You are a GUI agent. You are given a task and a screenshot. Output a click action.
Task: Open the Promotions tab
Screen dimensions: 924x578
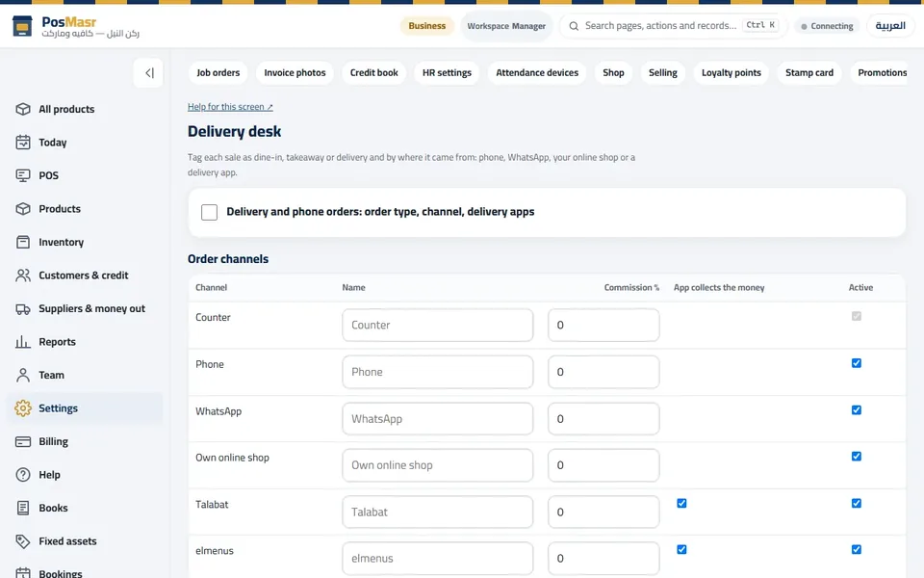(879, 73)
